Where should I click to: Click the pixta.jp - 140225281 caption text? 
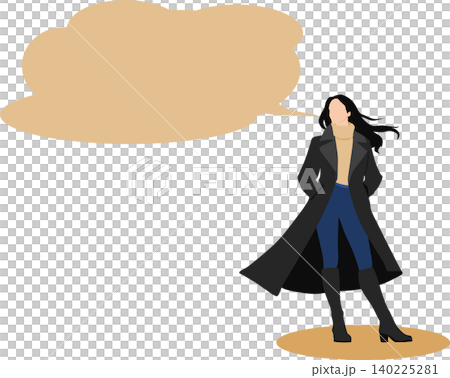coord(375,369)
